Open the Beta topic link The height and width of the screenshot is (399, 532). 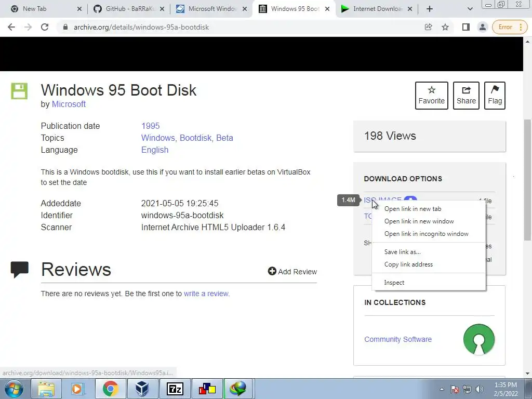(224, 138)
